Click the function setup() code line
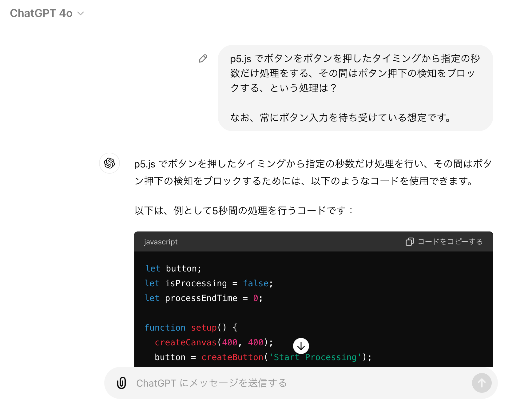Image resolution: width=532 pixels, height=402 pixels. 191,328
